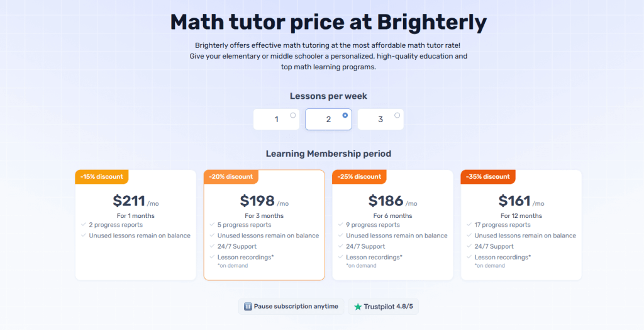Image resolution: width=644 pixels, height=330 pixels.
Task: Open the Trustpilot 4.8/5 rating badge
Action: click(x=383, y=307)
